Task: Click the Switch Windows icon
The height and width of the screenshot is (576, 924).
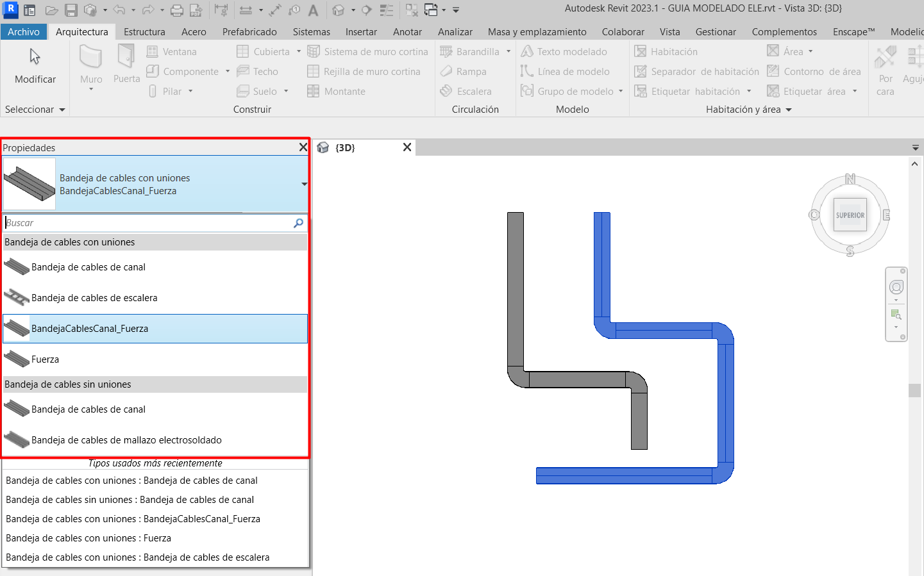Action: [x=431, y=10]
